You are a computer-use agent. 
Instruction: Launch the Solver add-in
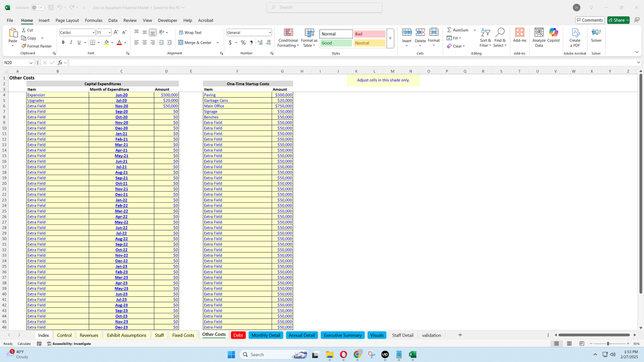(596, 35)
